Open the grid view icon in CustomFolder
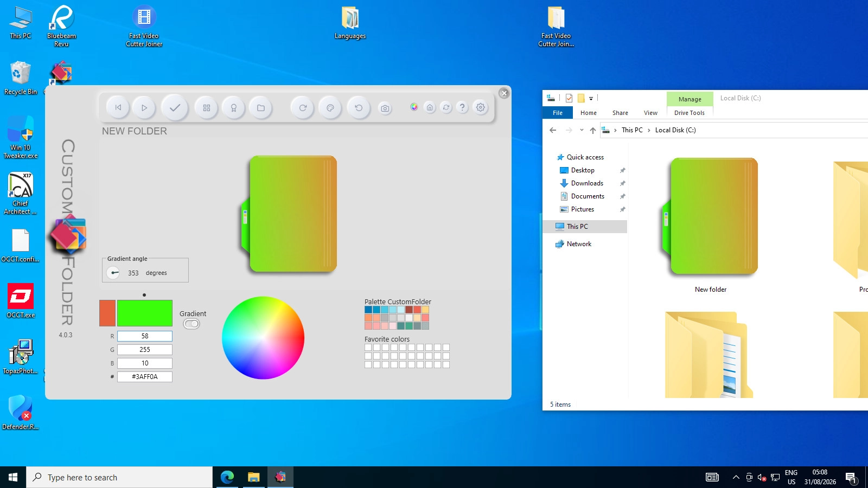The width and height of the screenshot is (868, 488). (x=207, y=107)
